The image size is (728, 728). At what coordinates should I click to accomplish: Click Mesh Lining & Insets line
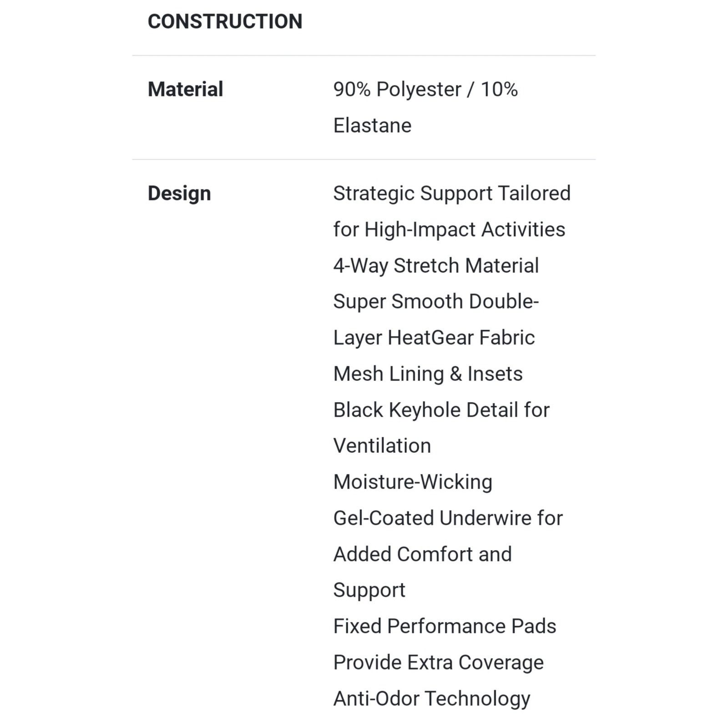click(x=428, y=374)
